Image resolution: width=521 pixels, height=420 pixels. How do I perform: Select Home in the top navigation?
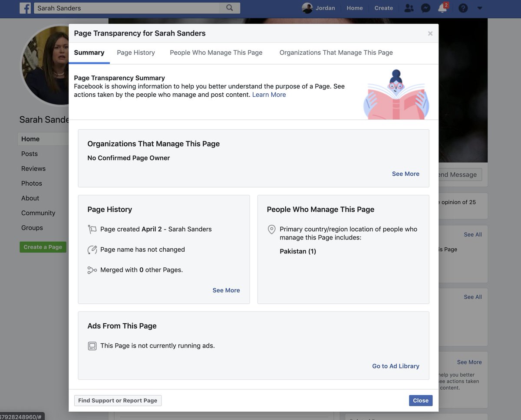coord(355,8)
